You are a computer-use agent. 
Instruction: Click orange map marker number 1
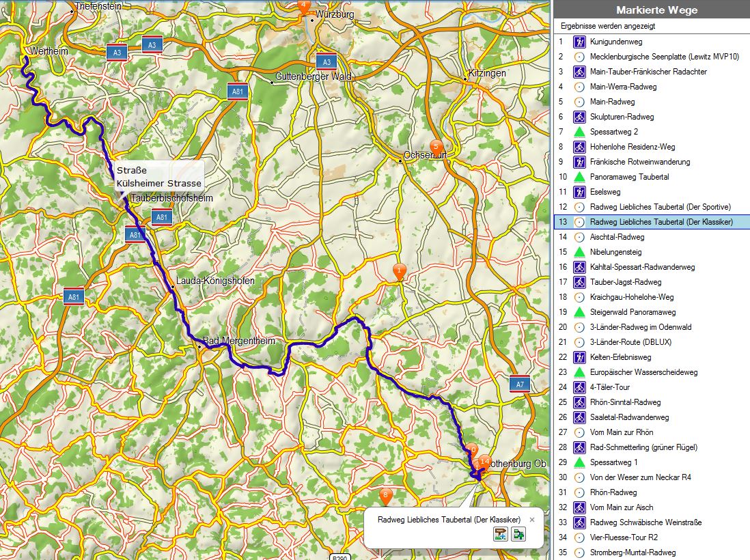point(399,272)
